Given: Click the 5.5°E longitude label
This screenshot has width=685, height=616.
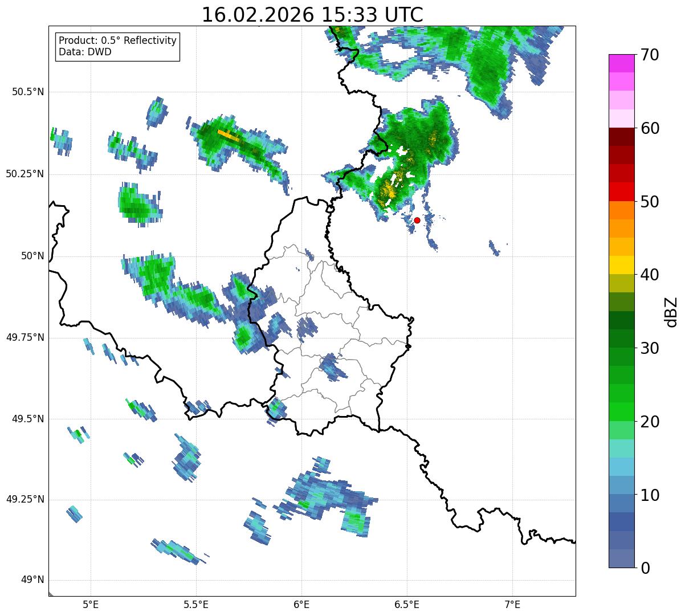Looking at the screenshot, I should coord(196,604).
